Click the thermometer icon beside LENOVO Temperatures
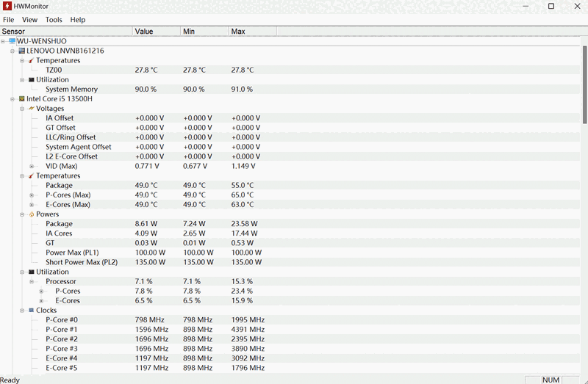The width and height of the screenshot is (588, 384). [31, 60]
